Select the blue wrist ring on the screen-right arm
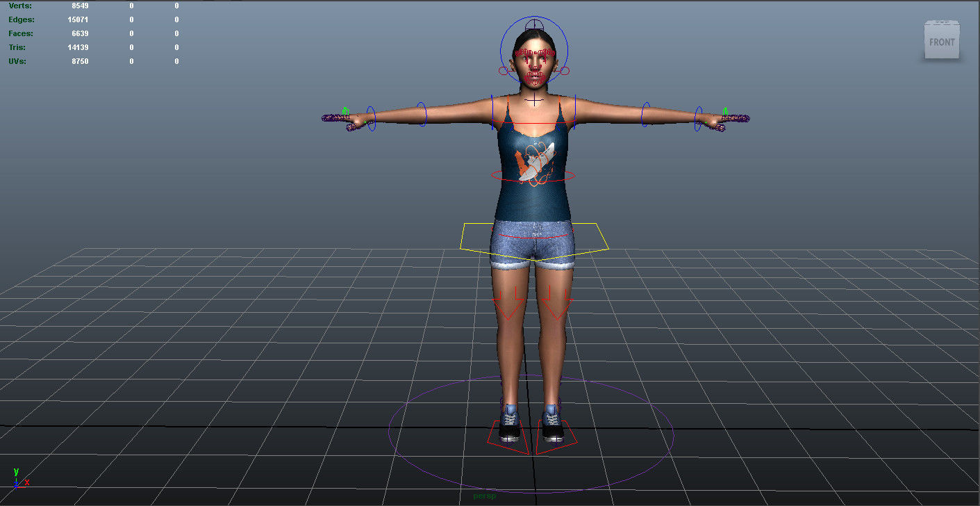Screen dimensions: 980x506 (x=699, y=119)
